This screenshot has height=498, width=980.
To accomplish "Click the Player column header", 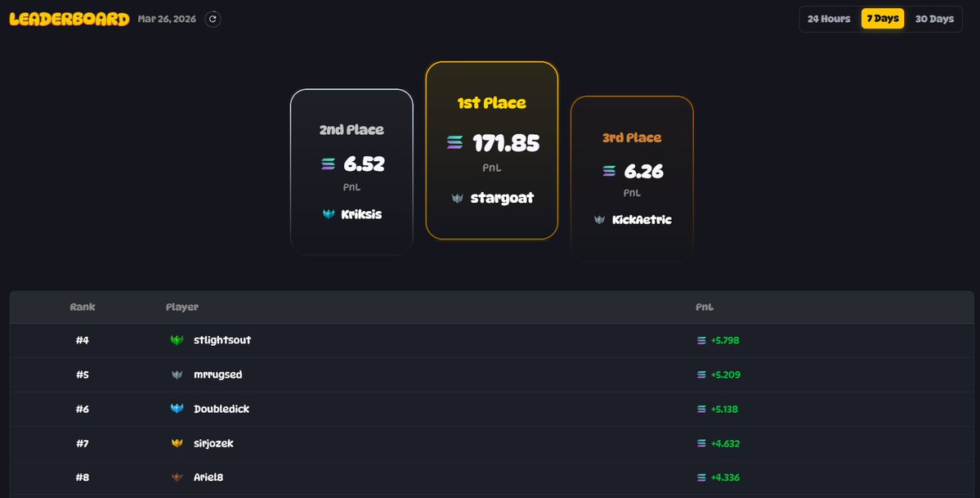I will 182,307.
